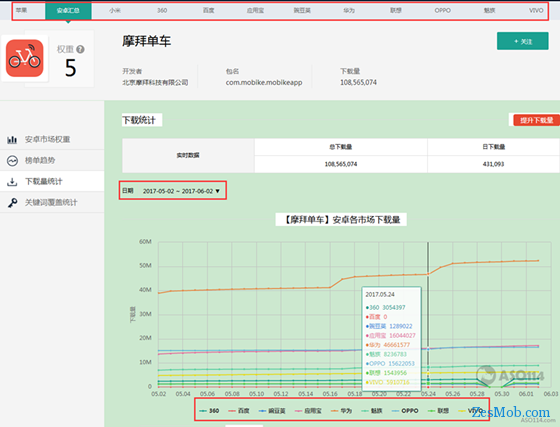
Task: Toggle the 联想 series in chart legend
Action: [x=439, y=411]
